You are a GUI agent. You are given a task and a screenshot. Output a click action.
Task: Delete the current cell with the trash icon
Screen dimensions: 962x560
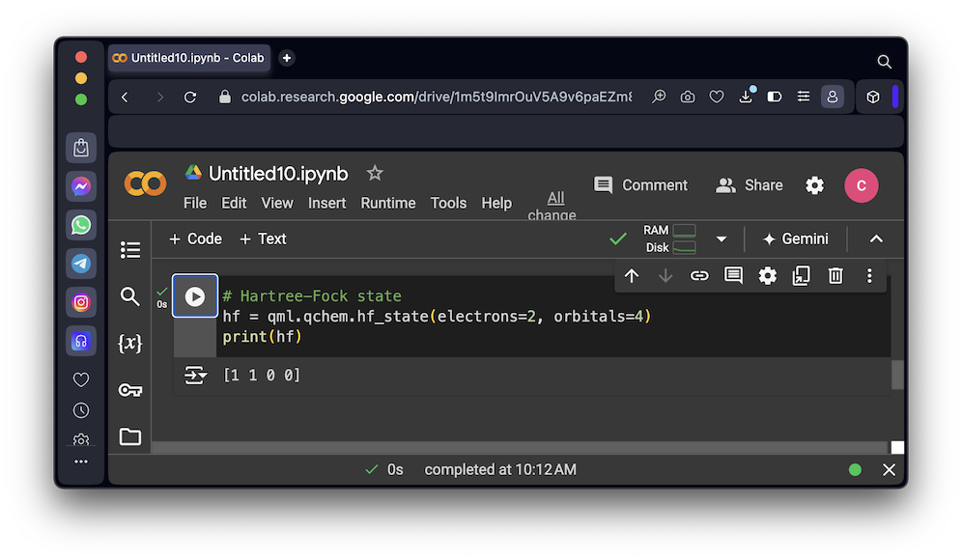coord(835,276)
